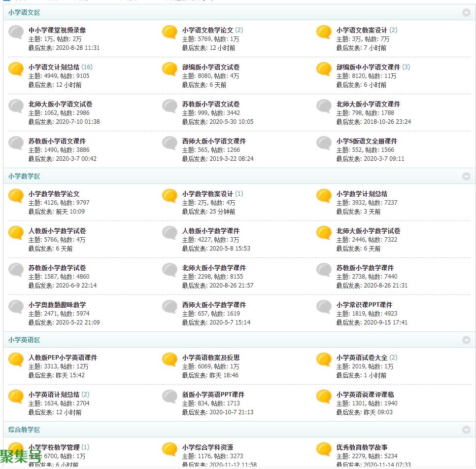
Task: Collapse the 小学英语区 section
Action: pyautogui.click(x=466, y=340)
